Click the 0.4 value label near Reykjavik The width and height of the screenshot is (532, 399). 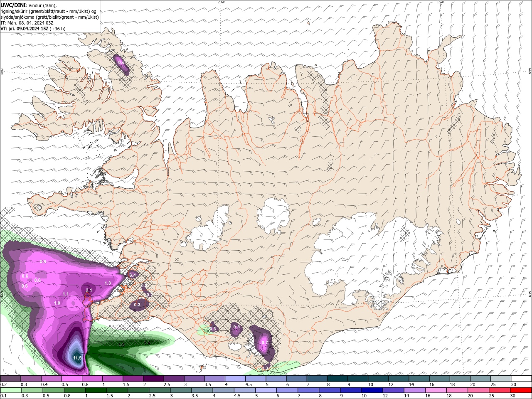point(133,275)
